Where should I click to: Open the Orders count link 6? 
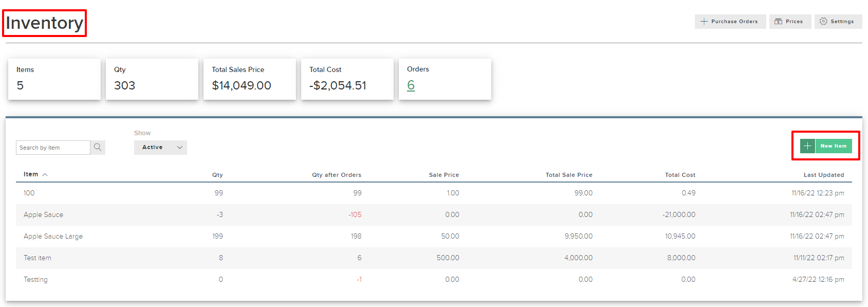411,85
